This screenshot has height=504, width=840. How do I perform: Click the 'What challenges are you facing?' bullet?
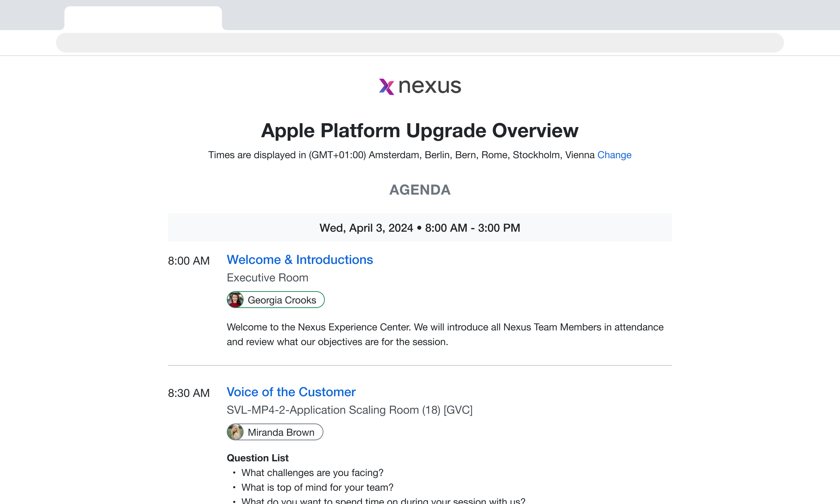point(312,473)
